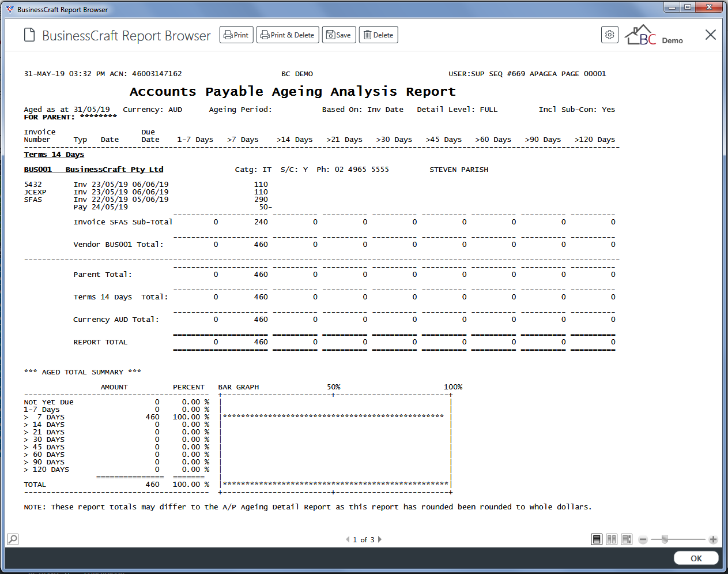Select invoice number JCEXP
This screenshot has width=728, height=574.
pos(35,192)
